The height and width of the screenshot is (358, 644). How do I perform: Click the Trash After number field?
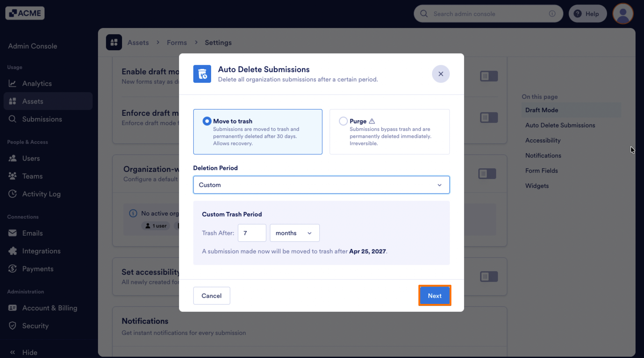(x=252, y=233)
